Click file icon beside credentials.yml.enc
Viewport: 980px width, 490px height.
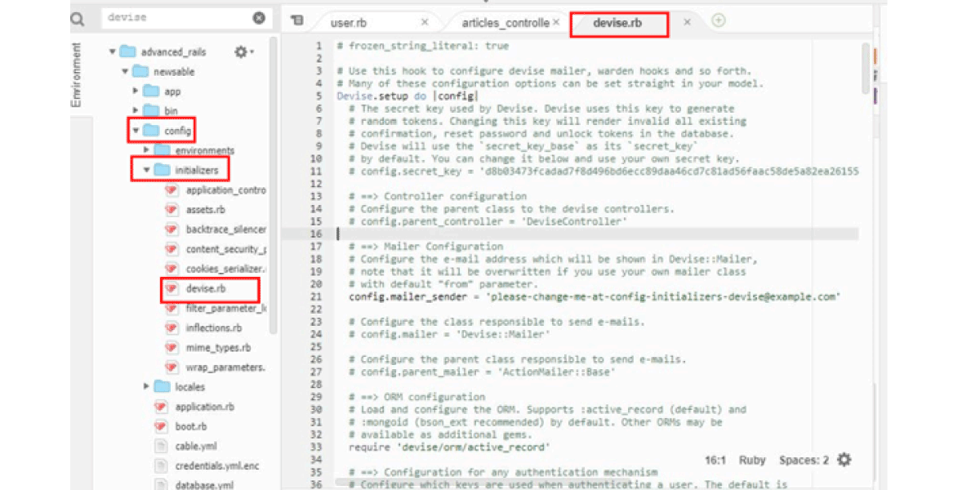tap(161, 465)
